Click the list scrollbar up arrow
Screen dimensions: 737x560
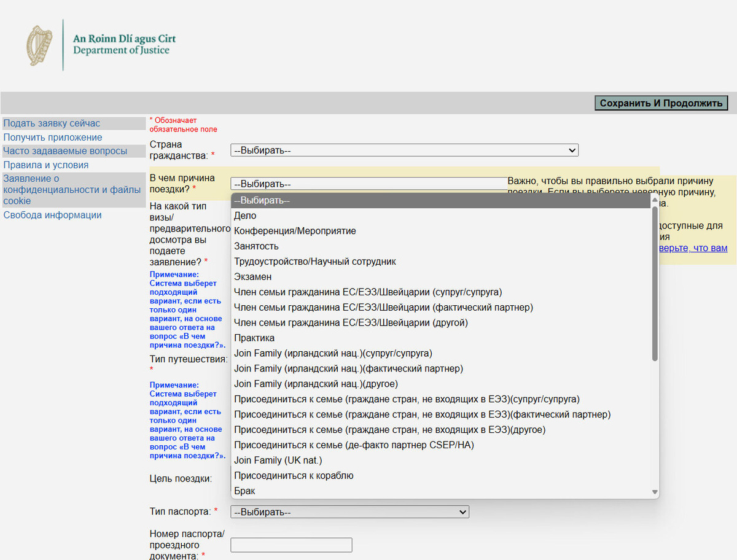coord(655,200)
